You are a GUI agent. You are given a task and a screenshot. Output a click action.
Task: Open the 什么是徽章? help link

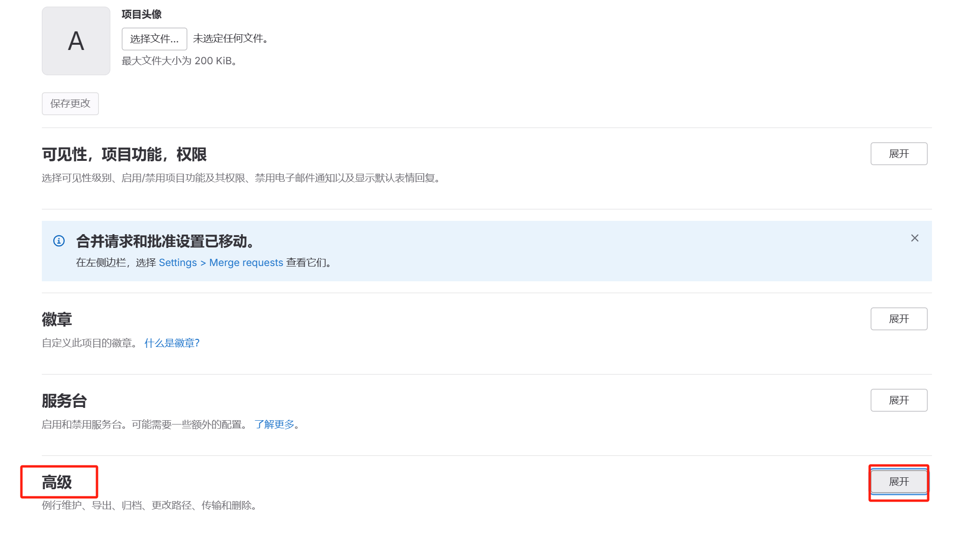click(x=172, y=343)
